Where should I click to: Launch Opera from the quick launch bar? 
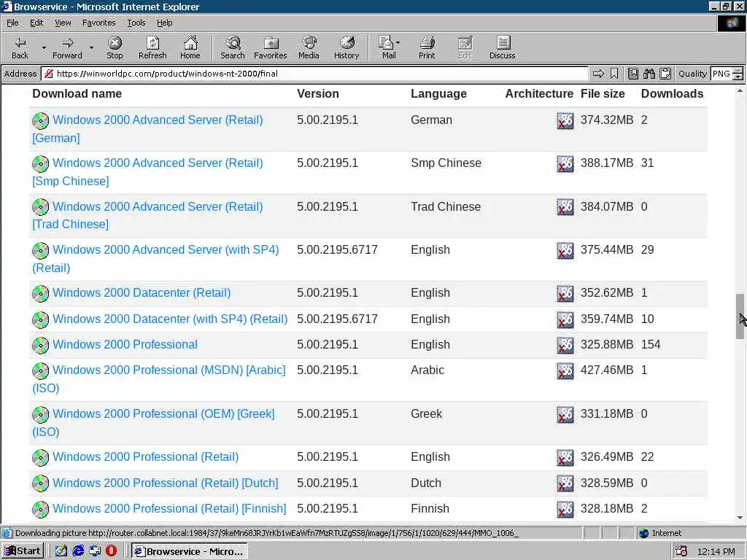point(111,551)
